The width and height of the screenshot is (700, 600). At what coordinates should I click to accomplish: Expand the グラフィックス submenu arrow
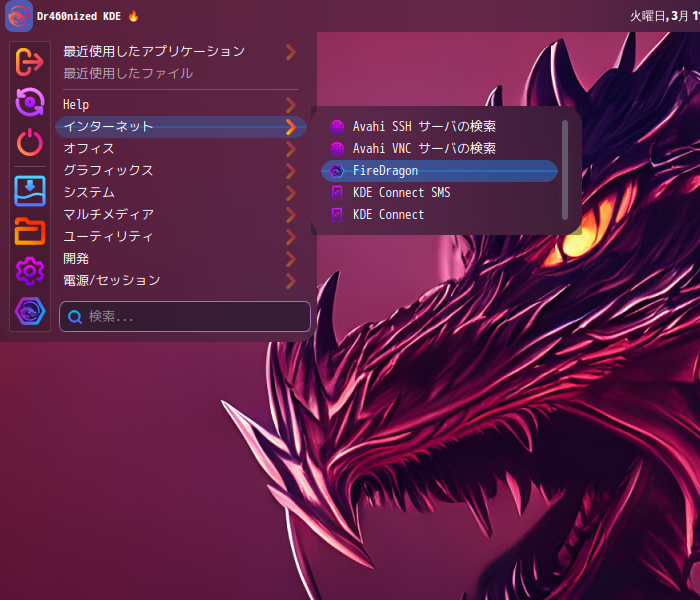point(291,171)
